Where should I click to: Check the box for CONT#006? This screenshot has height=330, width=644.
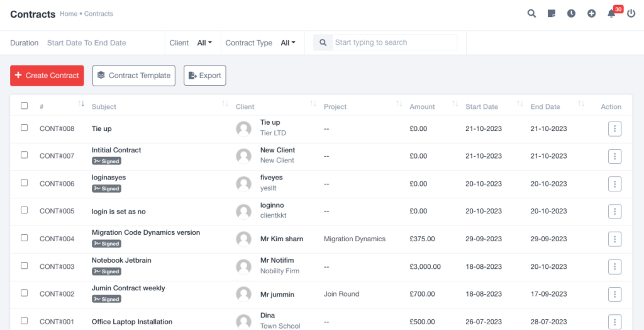click(25, 183)
